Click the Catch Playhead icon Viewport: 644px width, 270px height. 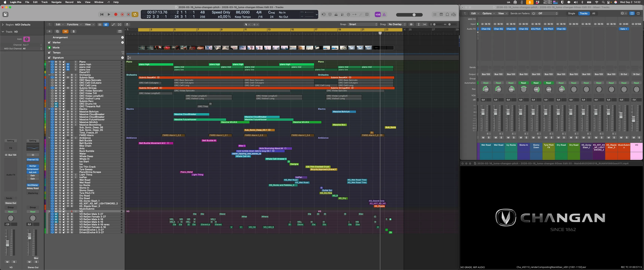(x=127, y=25)
